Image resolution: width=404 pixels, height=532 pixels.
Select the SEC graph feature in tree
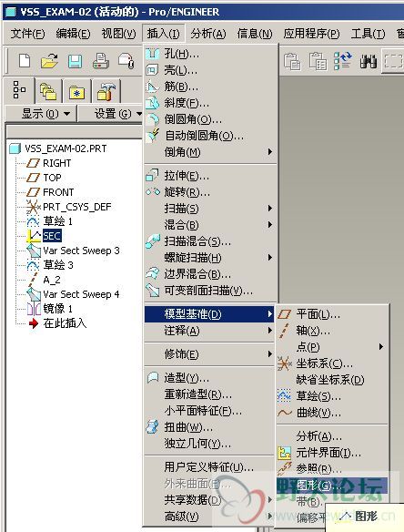44,236
